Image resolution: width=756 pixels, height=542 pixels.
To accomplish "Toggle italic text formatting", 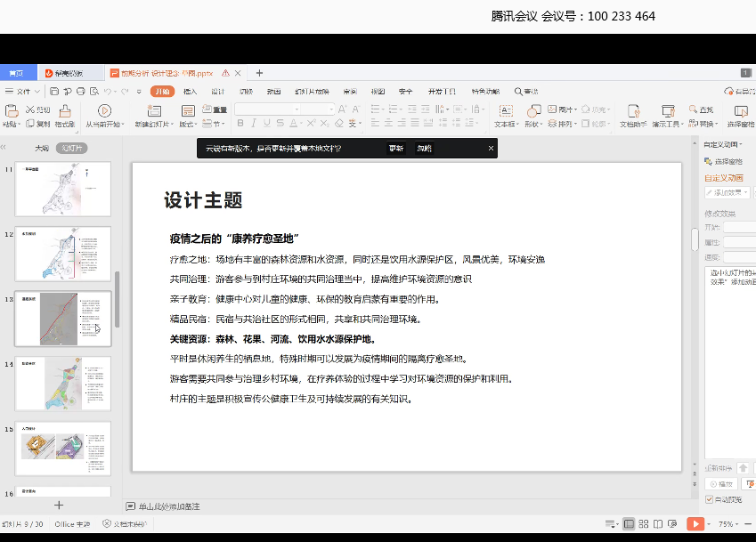I will [x=255, y=124].
